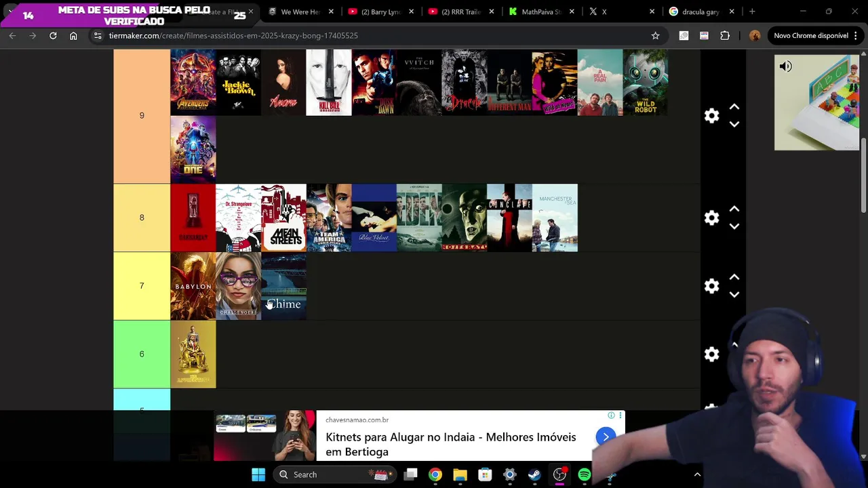Image resolution: width=868 pixels, height=488 pixels.
Task: Click the yellow tier 7 label
Action: pos(142,286)
